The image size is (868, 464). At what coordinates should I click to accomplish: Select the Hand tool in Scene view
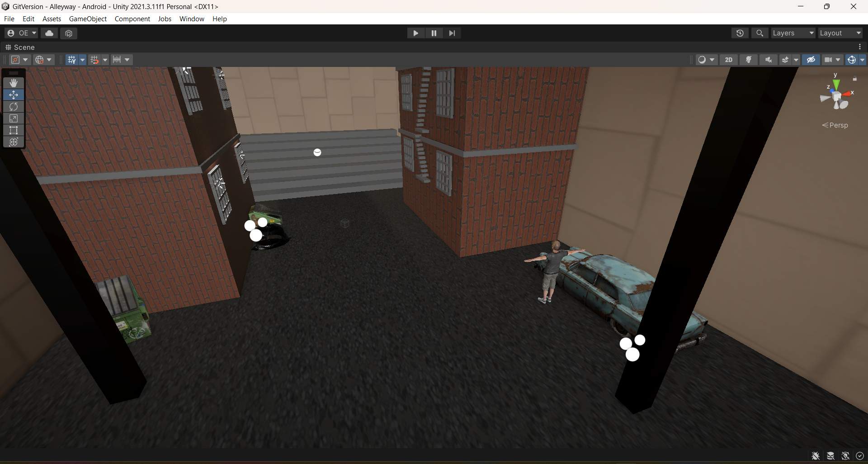pyautogui.click(x=14, y=83)
